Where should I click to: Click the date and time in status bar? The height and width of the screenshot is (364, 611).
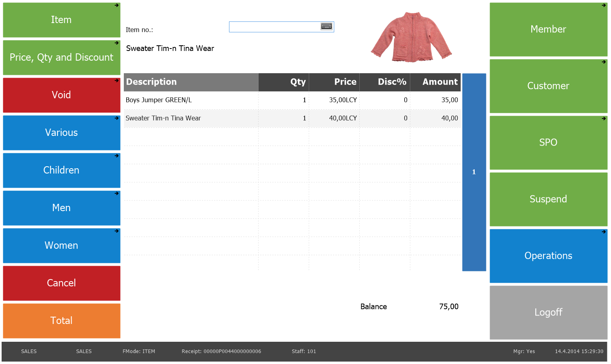(x=579, y=351)
